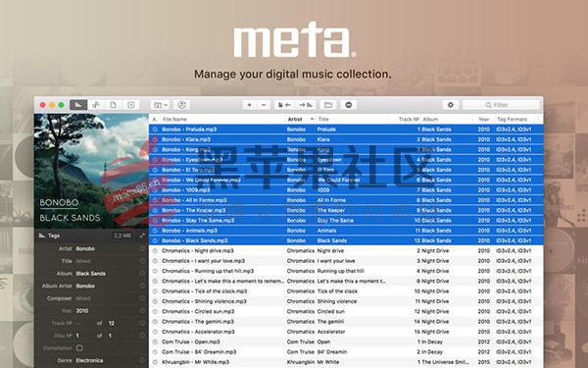Click status circle of Chromatics - Accelerator.mp3

155,332
